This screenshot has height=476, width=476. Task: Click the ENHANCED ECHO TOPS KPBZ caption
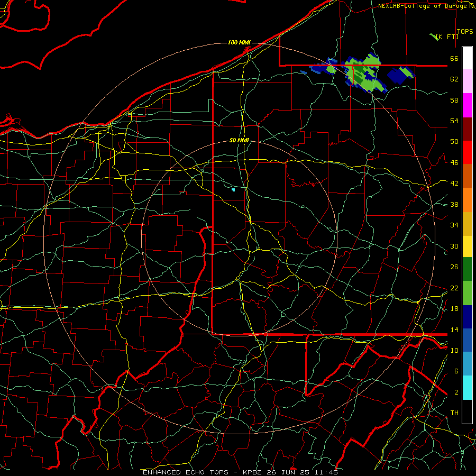point(240,472)
